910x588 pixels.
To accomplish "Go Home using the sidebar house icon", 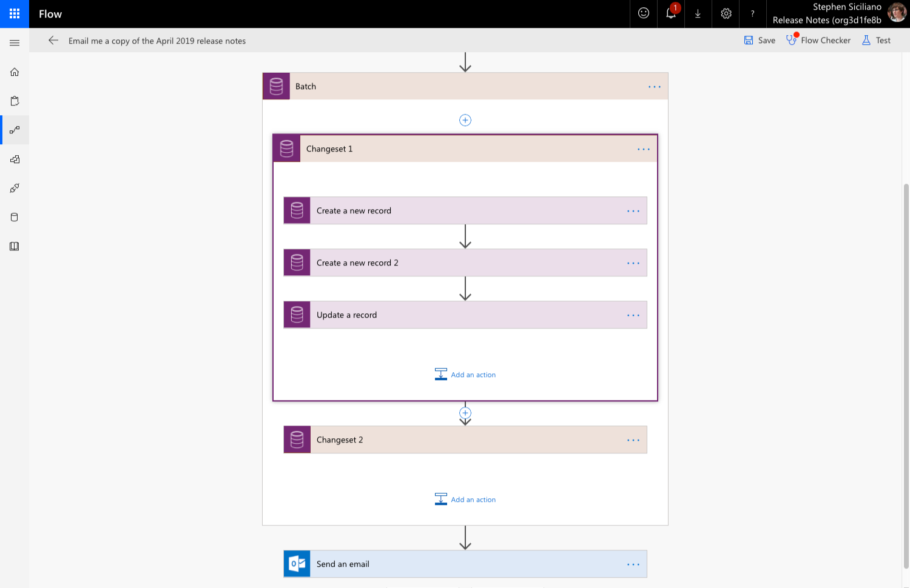I will pos(14,72).
